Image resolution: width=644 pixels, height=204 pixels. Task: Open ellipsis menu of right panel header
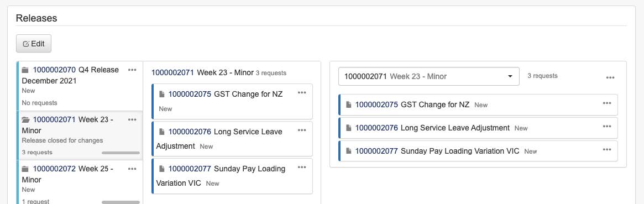click(610, 77)
